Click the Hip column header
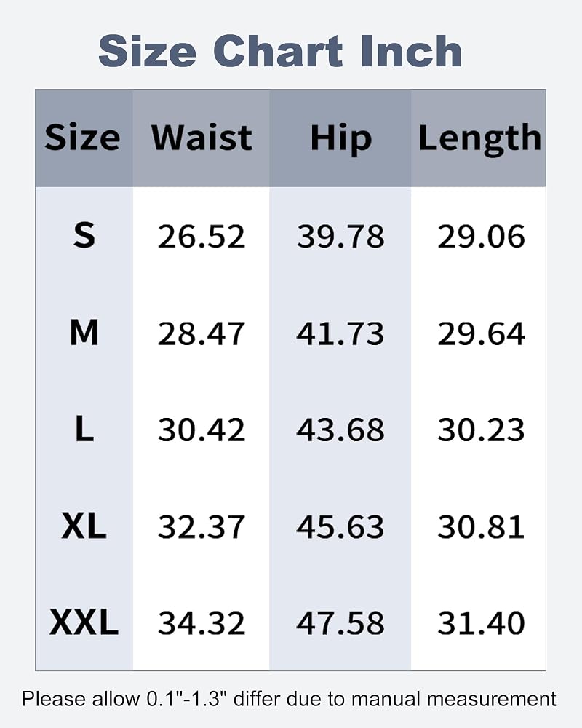Viewport: 582px width, 728px height. point(341,138)
